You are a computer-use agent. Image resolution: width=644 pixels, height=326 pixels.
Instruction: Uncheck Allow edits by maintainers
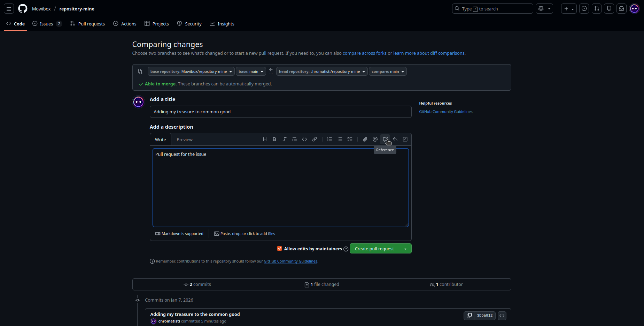pyautogui.click(x=279, y=249)
